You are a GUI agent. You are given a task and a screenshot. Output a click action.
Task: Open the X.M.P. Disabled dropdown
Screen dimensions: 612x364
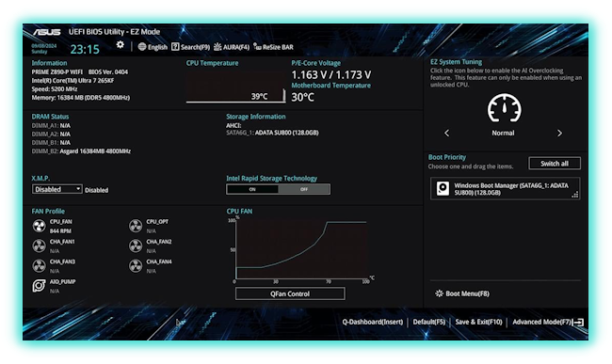coord(57,189)
